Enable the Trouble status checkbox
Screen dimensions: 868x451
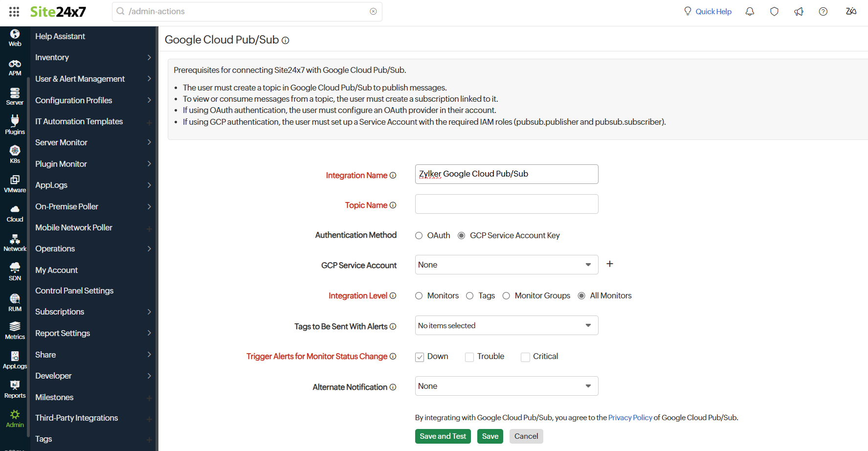click(x=469, y=357)
